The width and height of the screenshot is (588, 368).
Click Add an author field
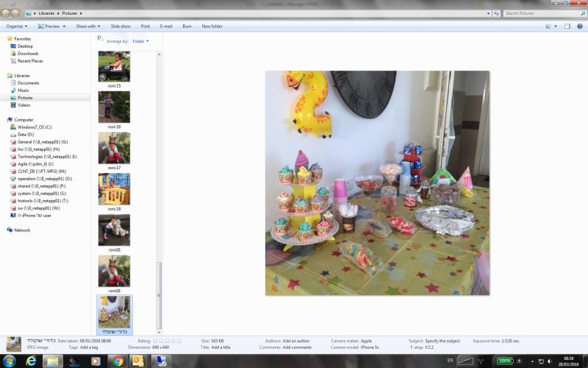coord(296,341)
